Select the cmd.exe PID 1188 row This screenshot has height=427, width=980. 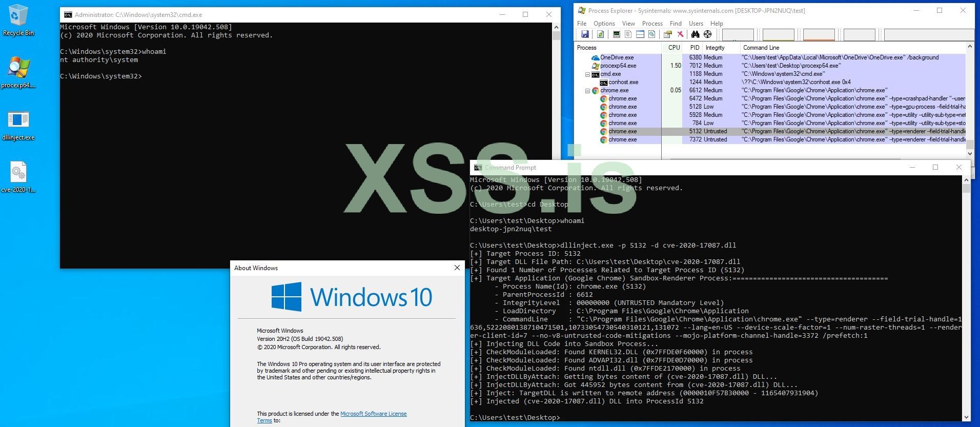(770, 74)
